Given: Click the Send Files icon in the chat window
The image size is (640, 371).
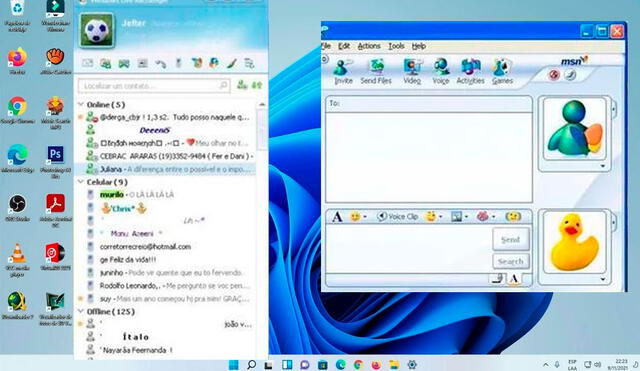Looking at the screenshot, I should pos(376,71).
